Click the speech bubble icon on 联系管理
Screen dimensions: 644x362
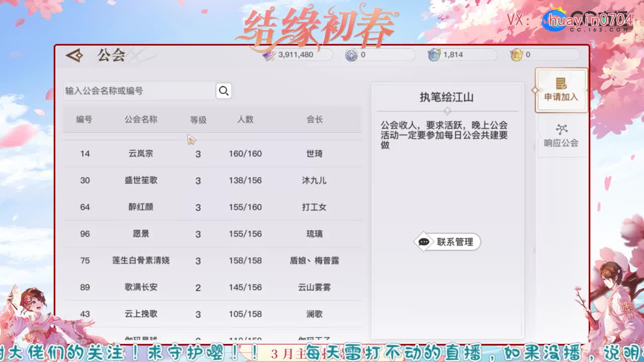pyautogui.click(x=423, y=242)
